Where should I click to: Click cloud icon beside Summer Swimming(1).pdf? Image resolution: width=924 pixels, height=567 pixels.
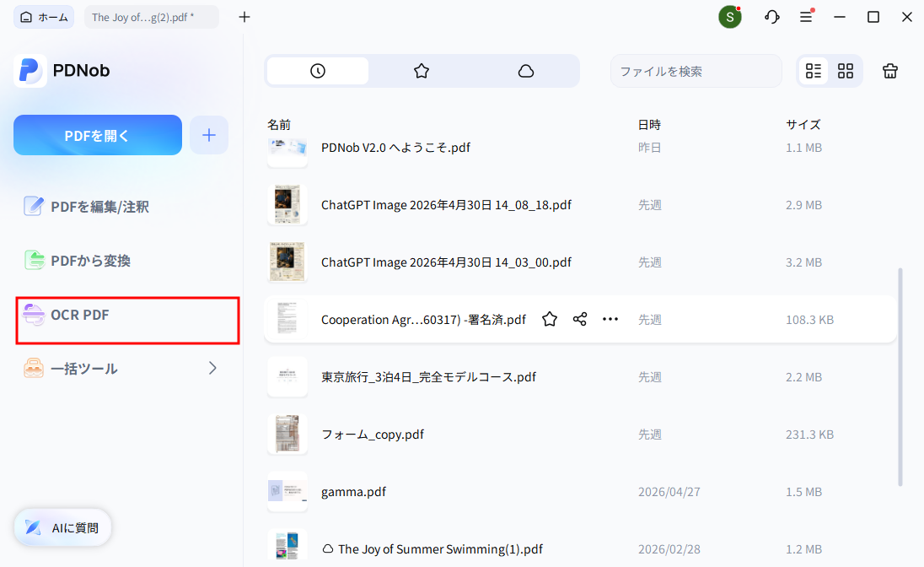[328, 548]
